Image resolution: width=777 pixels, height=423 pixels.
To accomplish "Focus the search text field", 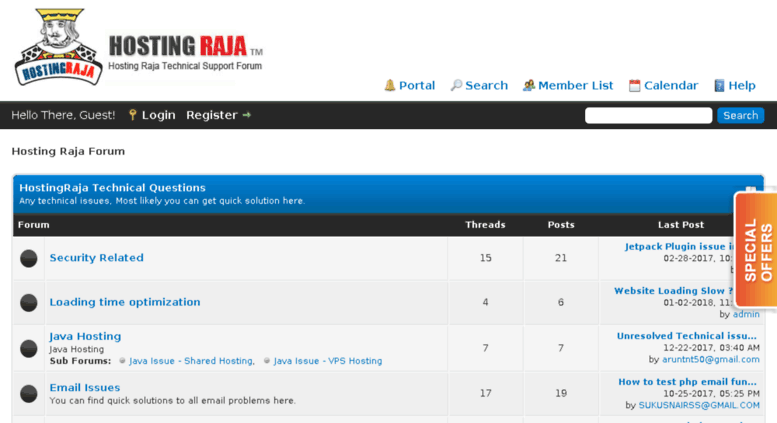I will [648, 115].
